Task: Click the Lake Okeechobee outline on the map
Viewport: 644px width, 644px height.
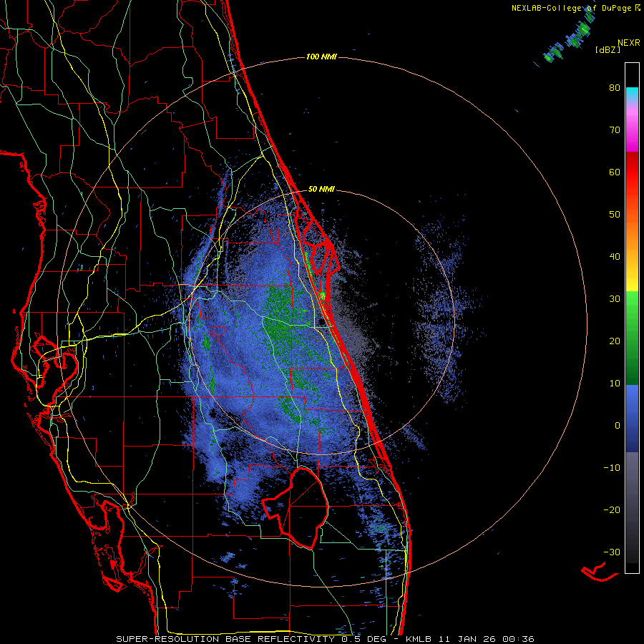Action: click(x=296, y=507)
